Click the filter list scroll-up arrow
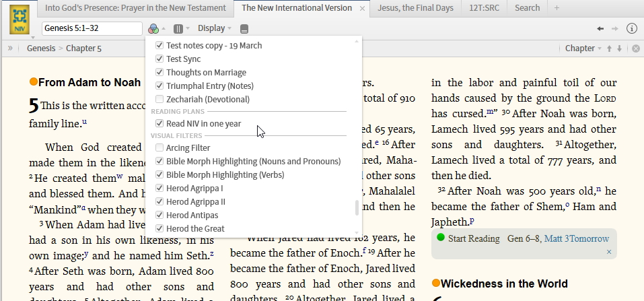Screen dimensions: 644x301 click(x=357, y=40)
